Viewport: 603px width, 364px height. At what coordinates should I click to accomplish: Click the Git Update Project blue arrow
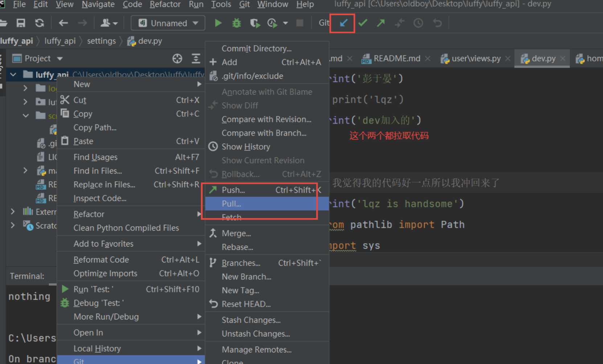[343, 23]
